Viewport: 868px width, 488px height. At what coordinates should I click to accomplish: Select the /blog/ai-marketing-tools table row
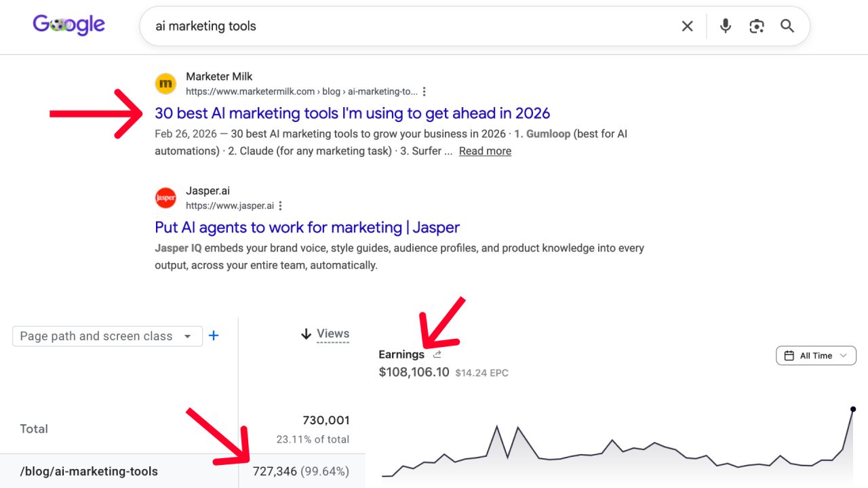click(182, 471)
